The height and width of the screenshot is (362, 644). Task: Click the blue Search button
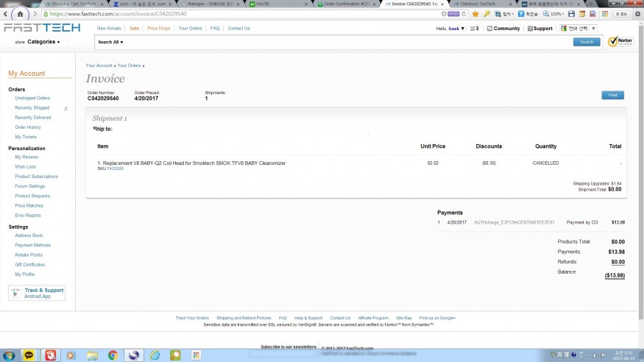coord(587,42)
